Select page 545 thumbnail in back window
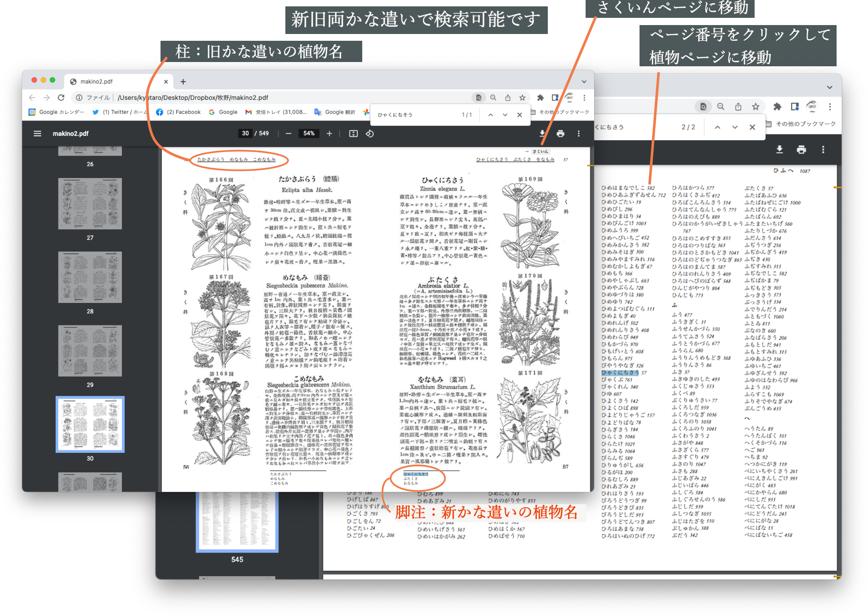The width and height of the screenshot is (868, 616). coord(237,522)
